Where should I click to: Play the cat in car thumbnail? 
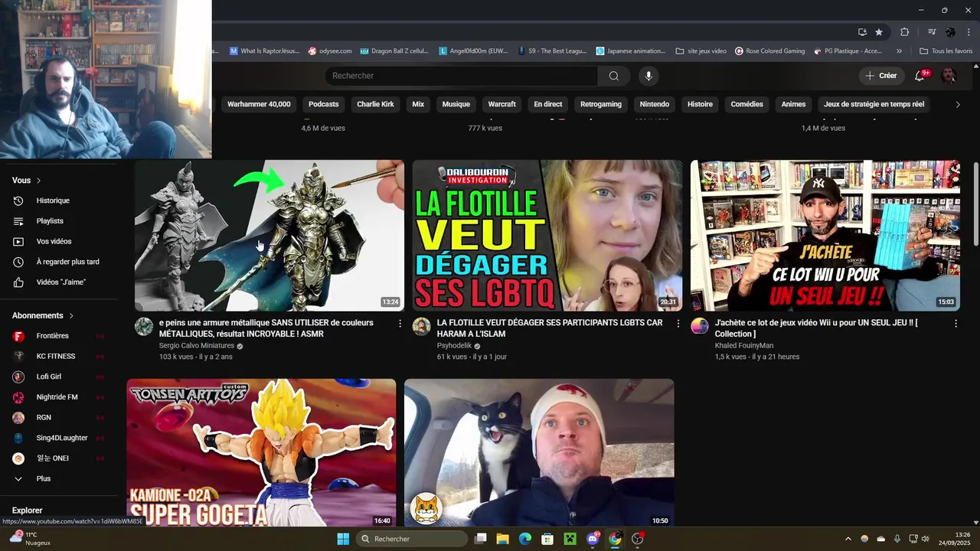click(539, 452)
